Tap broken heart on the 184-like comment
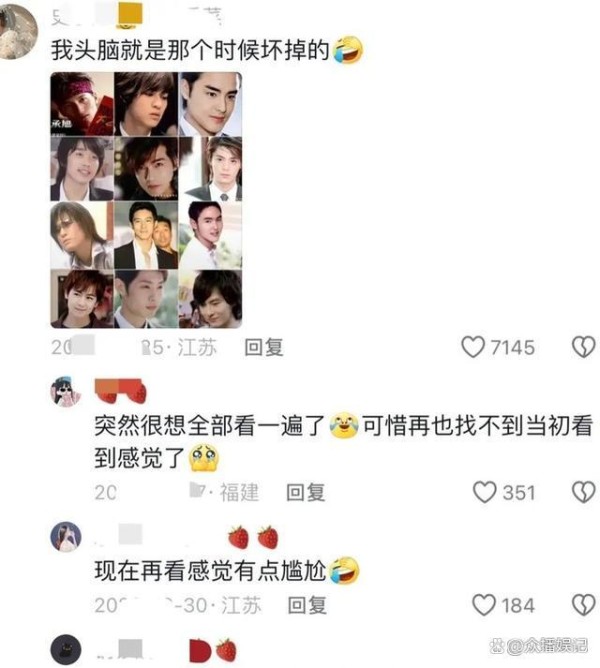 (x=583, y=605)
